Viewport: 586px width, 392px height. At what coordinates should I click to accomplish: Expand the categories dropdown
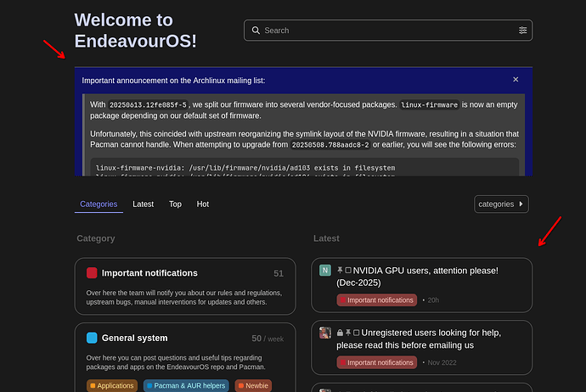(502, 204)
